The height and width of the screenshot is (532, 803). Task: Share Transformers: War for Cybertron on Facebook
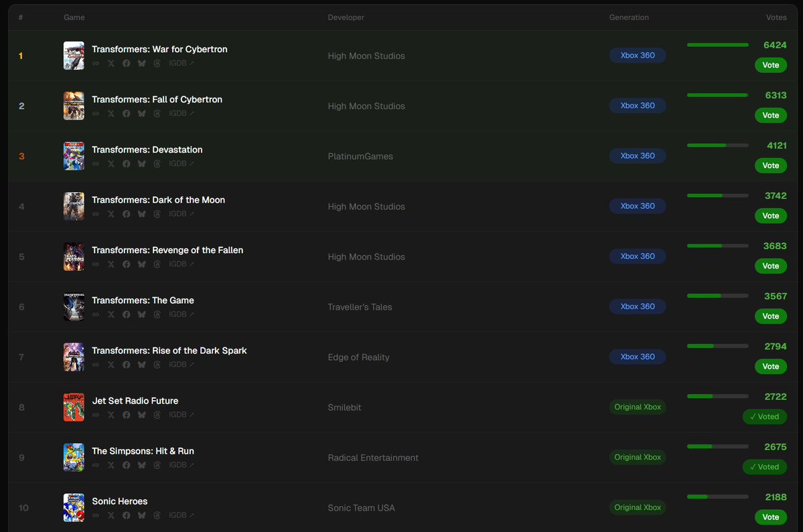click(x=127, y=64)
